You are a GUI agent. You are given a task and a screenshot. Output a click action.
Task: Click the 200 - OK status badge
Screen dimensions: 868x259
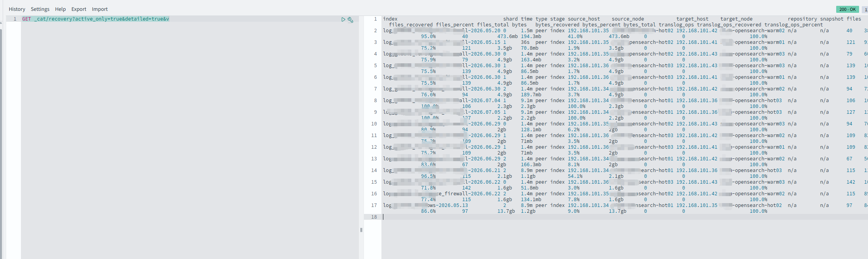(847, 9)
